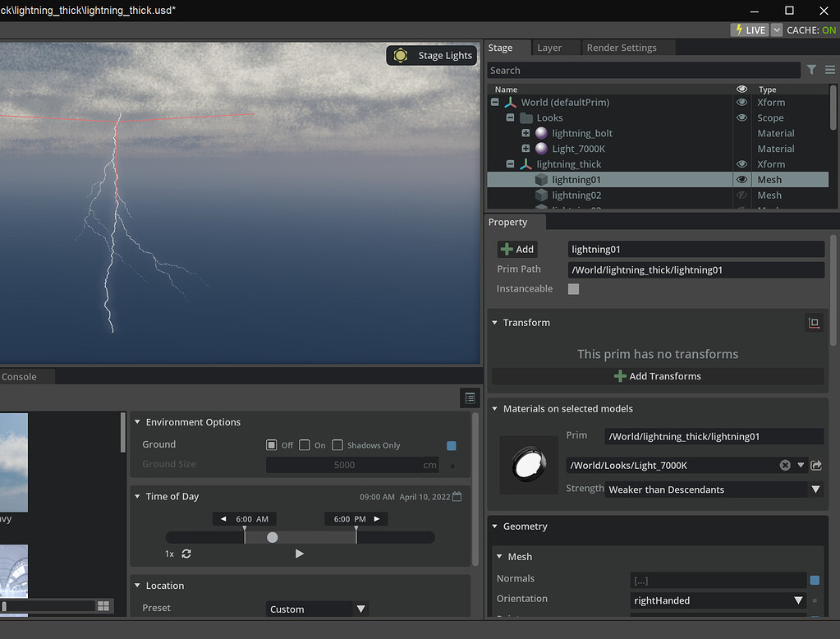This screenshot has width=840, height=639.
Task: Click the Stage Lights icon in the viewport
Action: 400,55
